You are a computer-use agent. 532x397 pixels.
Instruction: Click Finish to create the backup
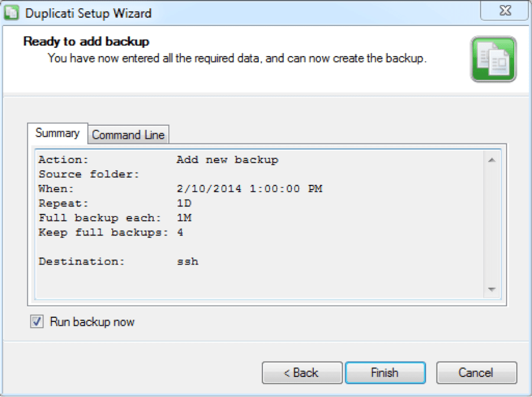point(385,373)
